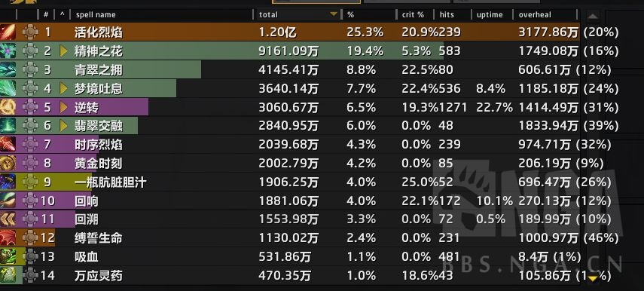Click the scroll up arrow button
Screen dimensions: 644x291
(593, 17)
